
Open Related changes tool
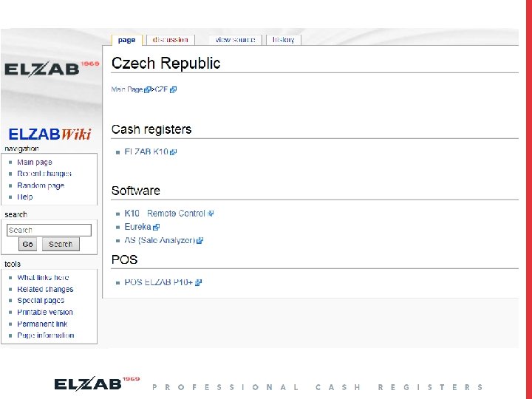[45, 289]
